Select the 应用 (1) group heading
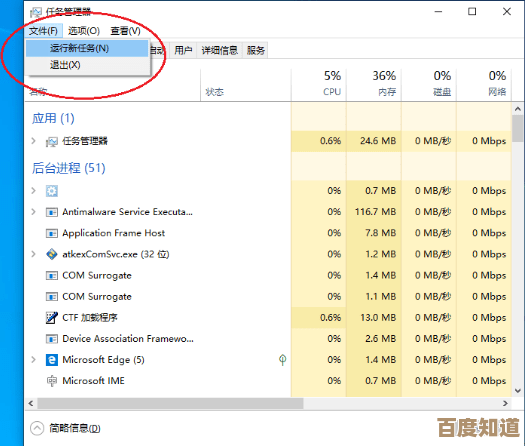This screenshot has height=446, width=525. (53, 119)
